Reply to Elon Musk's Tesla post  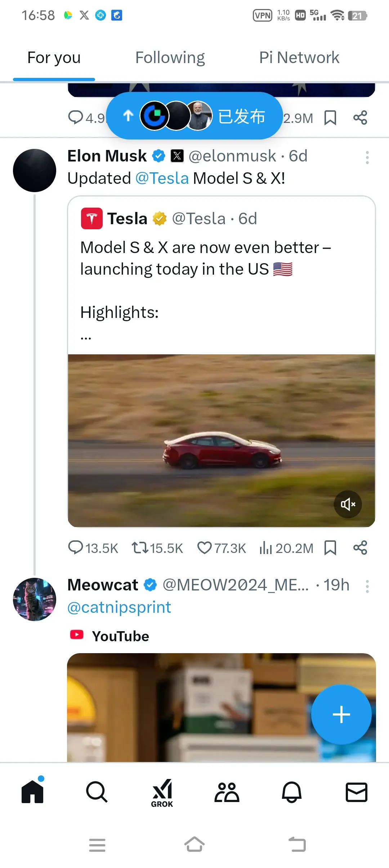(93, 548)
